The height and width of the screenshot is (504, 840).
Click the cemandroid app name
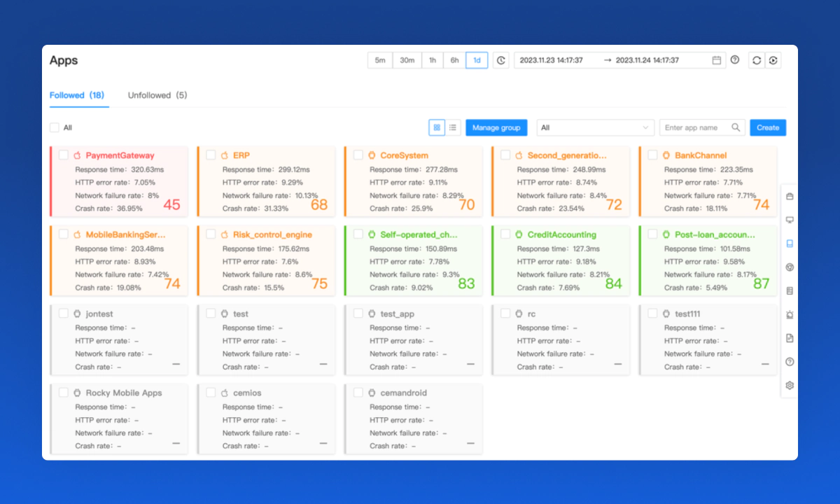pyautogui.click(x=403, y=393)
